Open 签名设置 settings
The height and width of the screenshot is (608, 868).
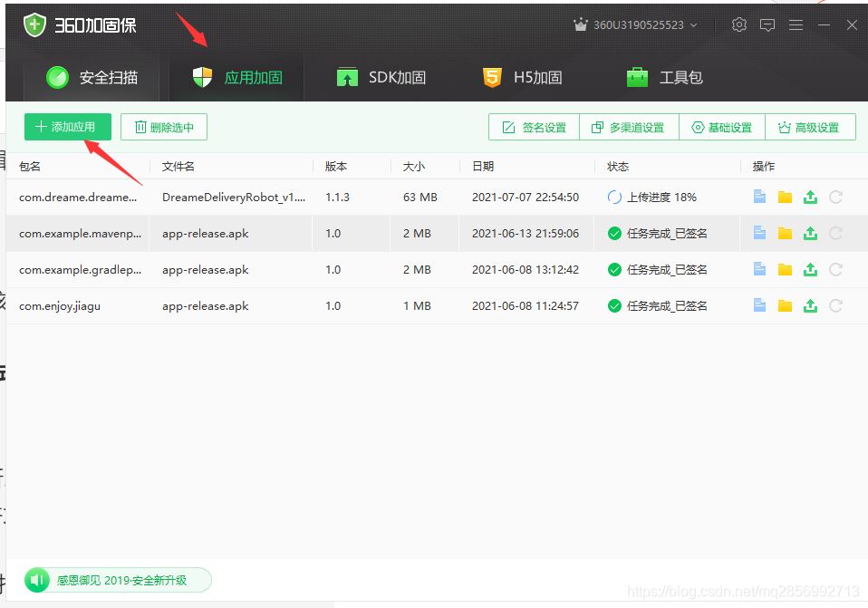[535, 128]
